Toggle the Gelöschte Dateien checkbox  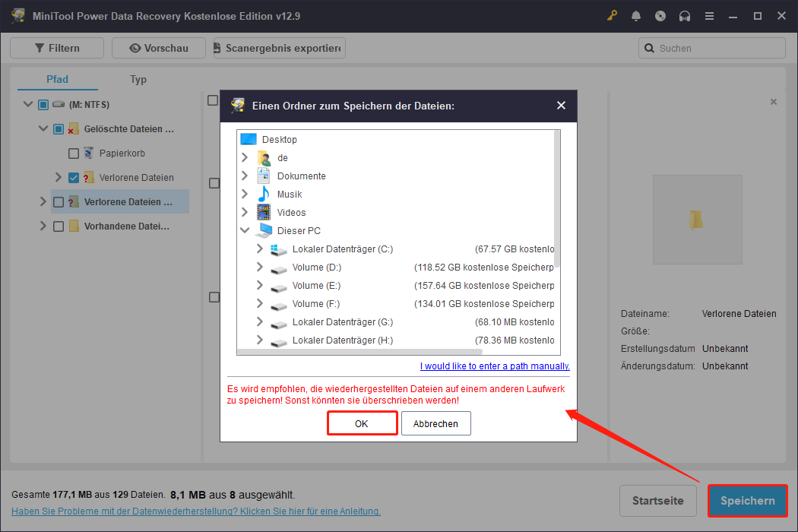[x=59, y=128]
